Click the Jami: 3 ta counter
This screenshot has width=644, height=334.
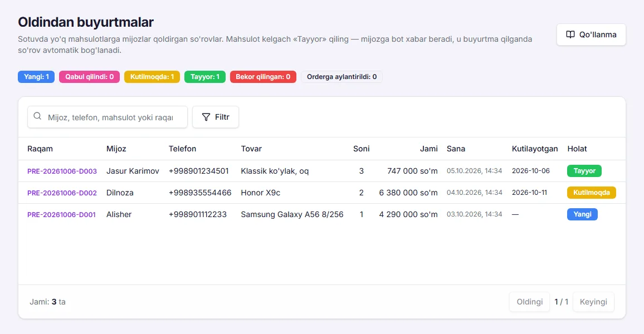click(48, 302)
